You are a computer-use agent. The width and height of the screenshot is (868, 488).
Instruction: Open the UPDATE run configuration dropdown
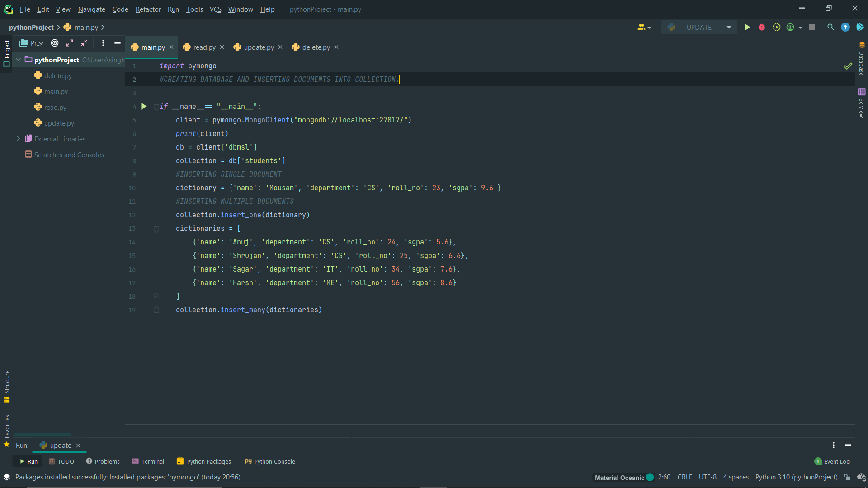(728, 27)
